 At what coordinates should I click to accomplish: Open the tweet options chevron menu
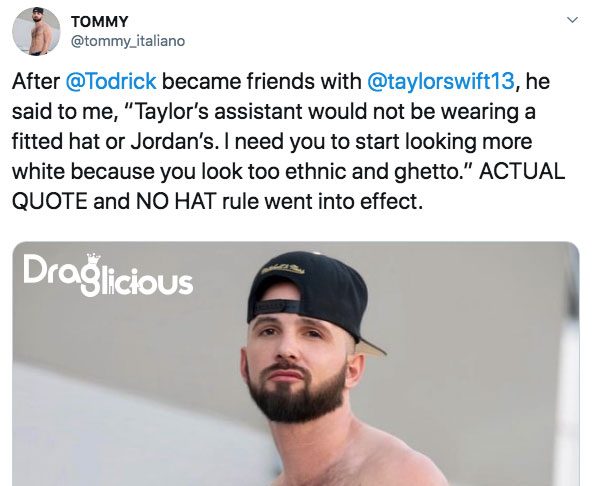572,20
